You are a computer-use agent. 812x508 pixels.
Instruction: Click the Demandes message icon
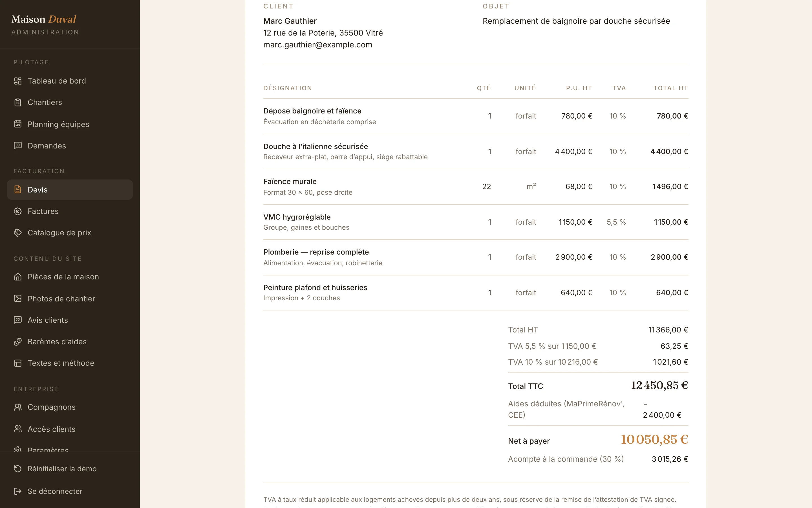tap(18, 145)
